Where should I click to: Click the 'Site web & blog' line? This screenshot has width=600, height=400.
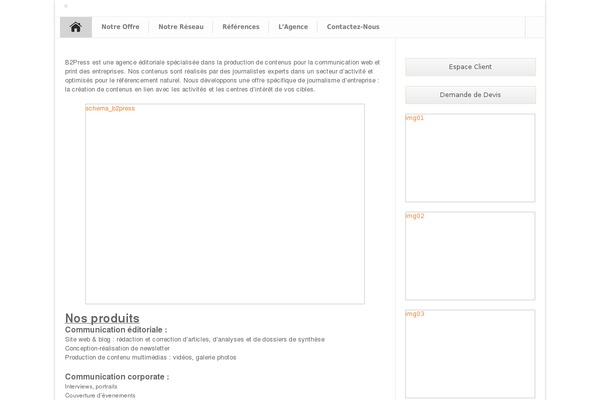click(195, 340)
